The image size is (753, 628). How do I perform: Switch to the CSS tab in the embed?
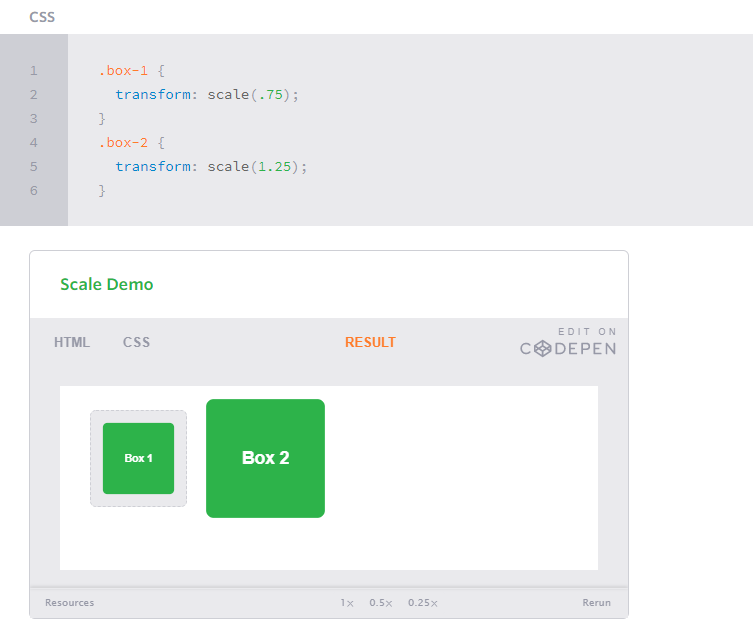point(136,342)
